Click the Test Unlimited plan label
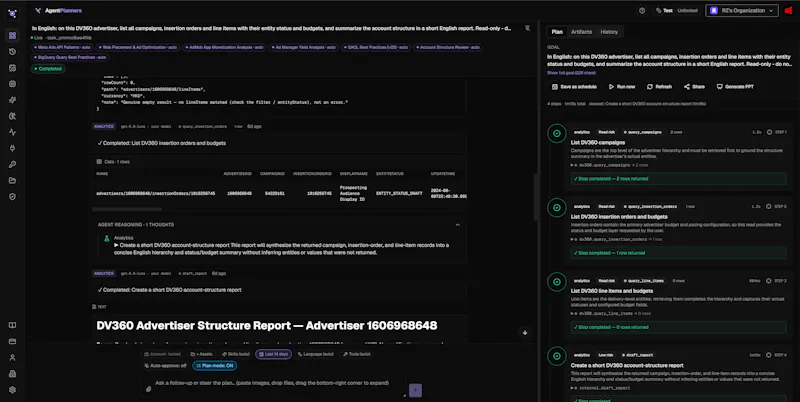 coord(677,11)
